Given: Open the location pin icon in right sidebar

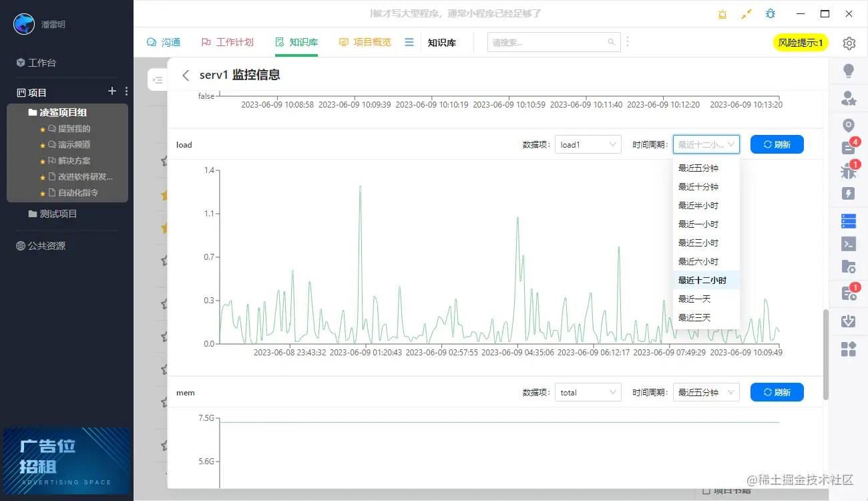Looking at the screenshot, I should [x=849, y=126].
